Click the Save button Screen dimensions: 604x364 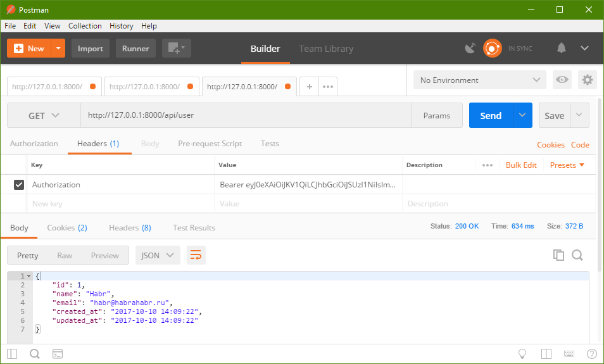click(x=555, y=115)
